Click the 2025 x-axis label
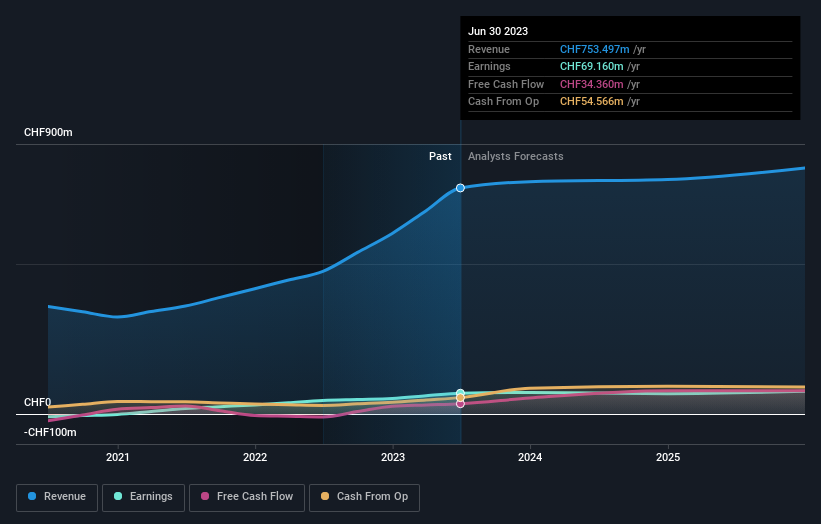Viewport: 821px width, 524px height. click(x=668, y=457)
